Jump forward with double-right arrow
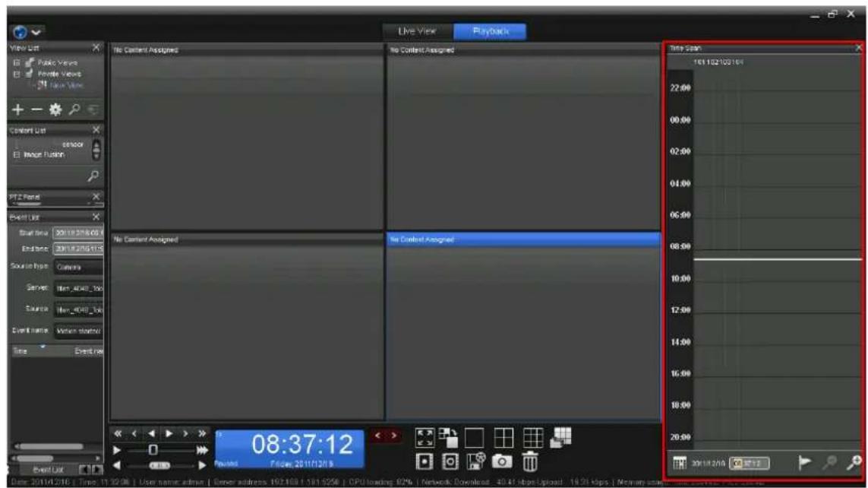The height and width of the screenshot is (488, 868). tap(202, 434)
